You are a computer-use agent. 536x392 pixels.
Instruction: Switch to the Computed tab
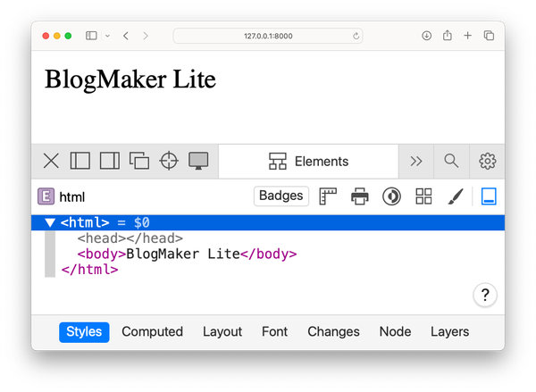coord(152,332)
